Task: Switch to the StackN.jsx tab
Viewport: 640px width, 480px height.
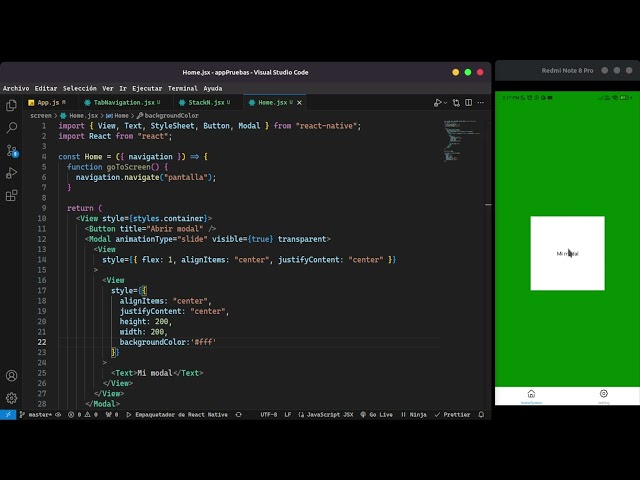Action: (x=208, y=102)
